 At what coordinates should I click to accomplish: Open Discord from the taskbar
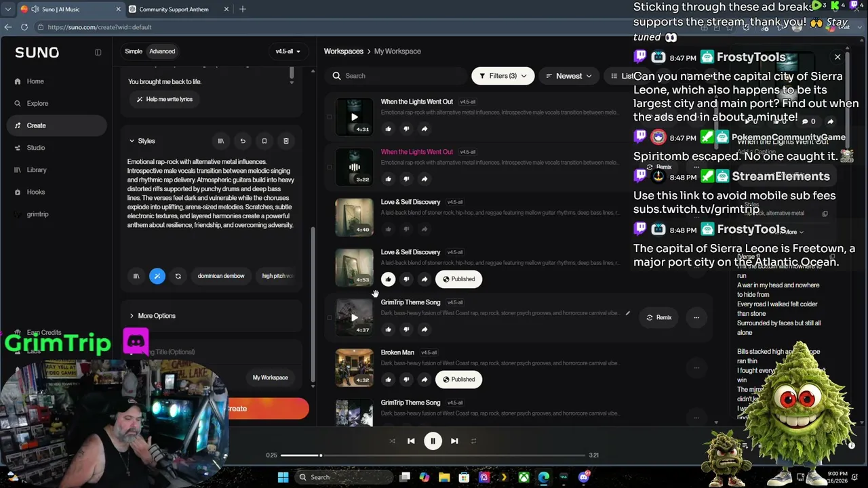[584, 477]
